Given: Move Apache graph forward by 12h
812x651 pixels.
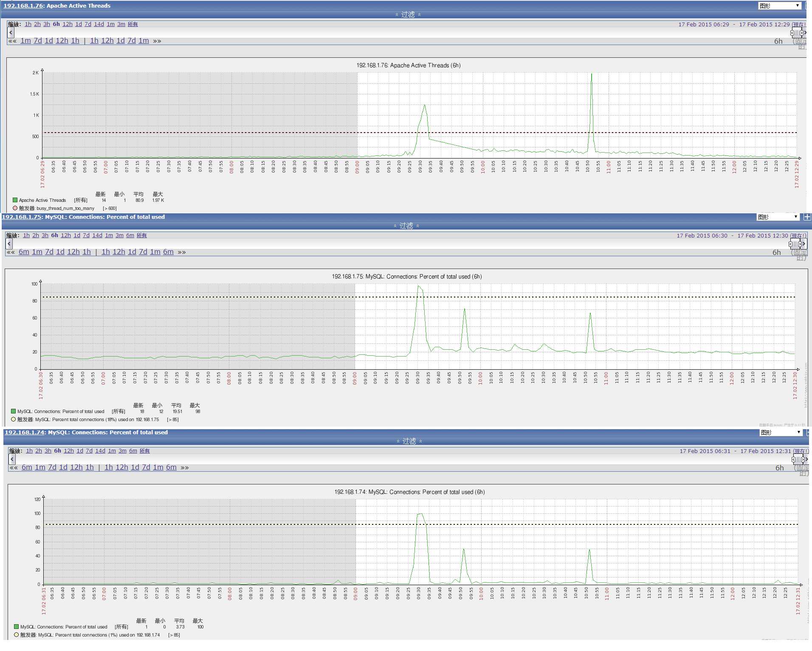Looking at the screenshot, I should tap(107, 41).
